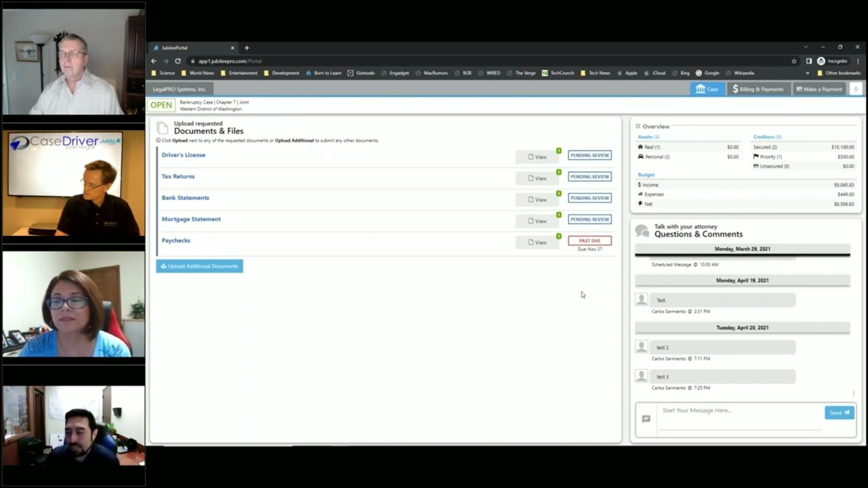Click Upload Additional Documents button
Screen dimensions: 868x488
point(199,266)
